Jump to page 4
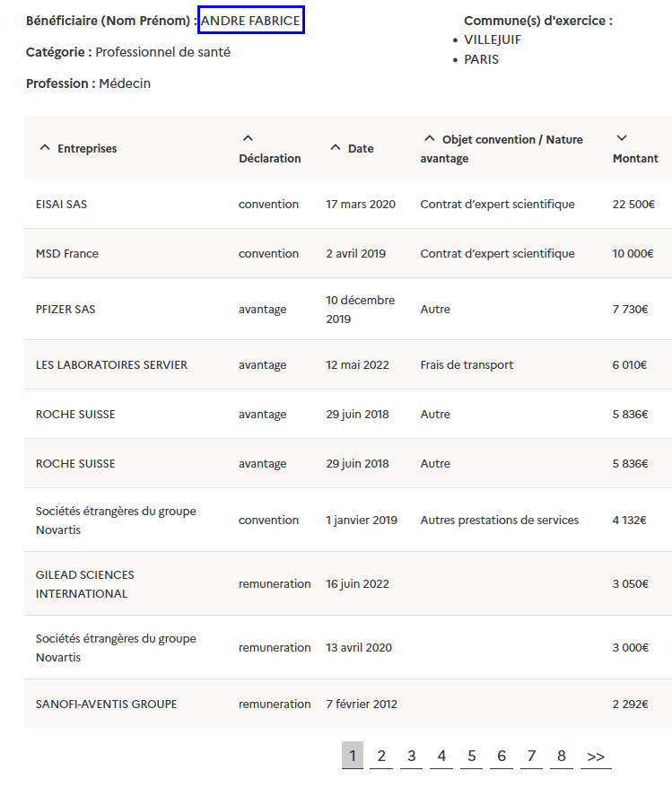Viewport: 672px width, 788px height. [x=441, y=756]
